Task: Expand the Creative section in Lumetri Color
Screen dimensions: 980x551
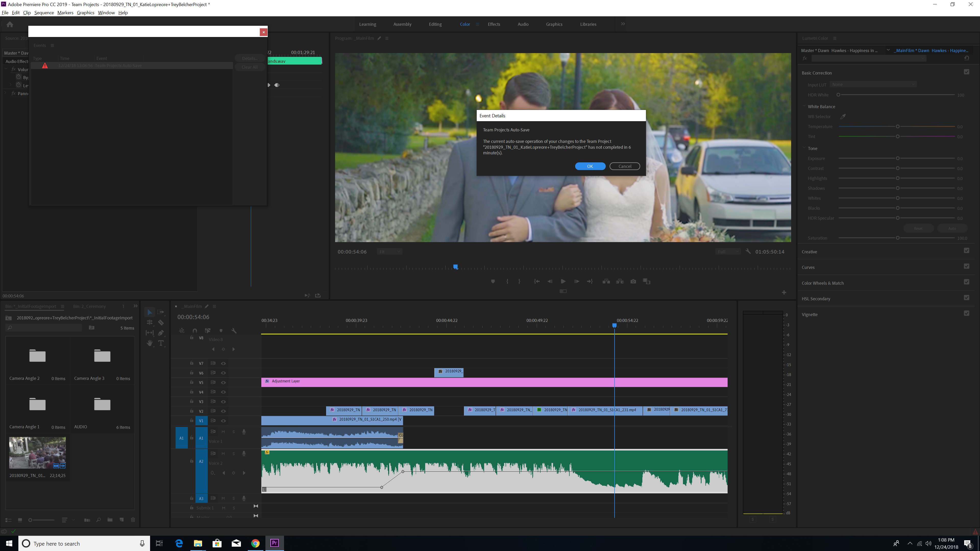Action: [809, 252]
